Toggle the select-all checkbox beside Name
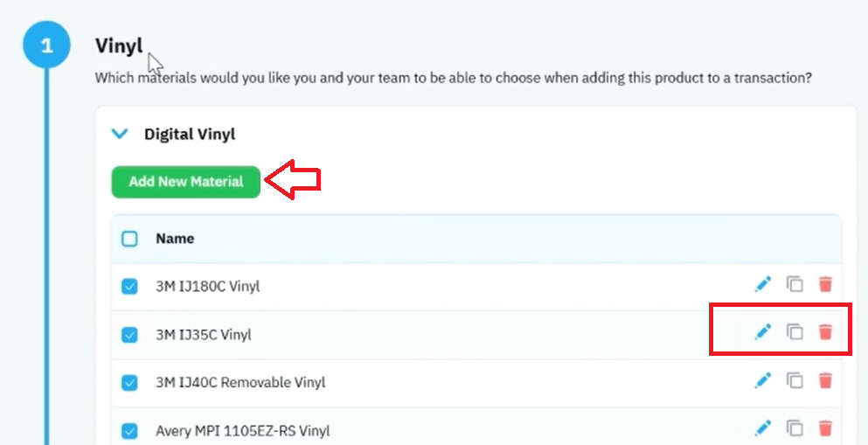Image resolution: width=868 pixels, height=445 pixels. point(129,239)
